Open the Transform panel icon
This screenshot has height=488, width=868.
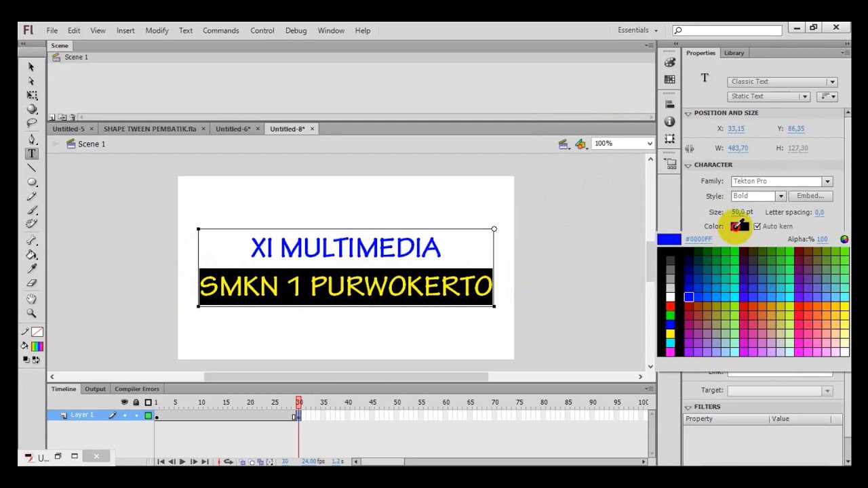pyautogui.click(x=670, y=138)
